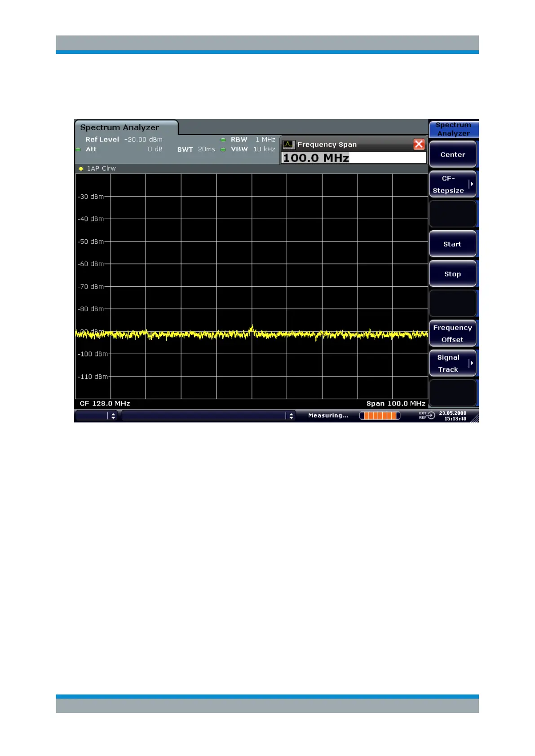Viewport: 535px width, 756px height.
Task: Click the green Att indicator dot
Action: (x=78, y=149)
